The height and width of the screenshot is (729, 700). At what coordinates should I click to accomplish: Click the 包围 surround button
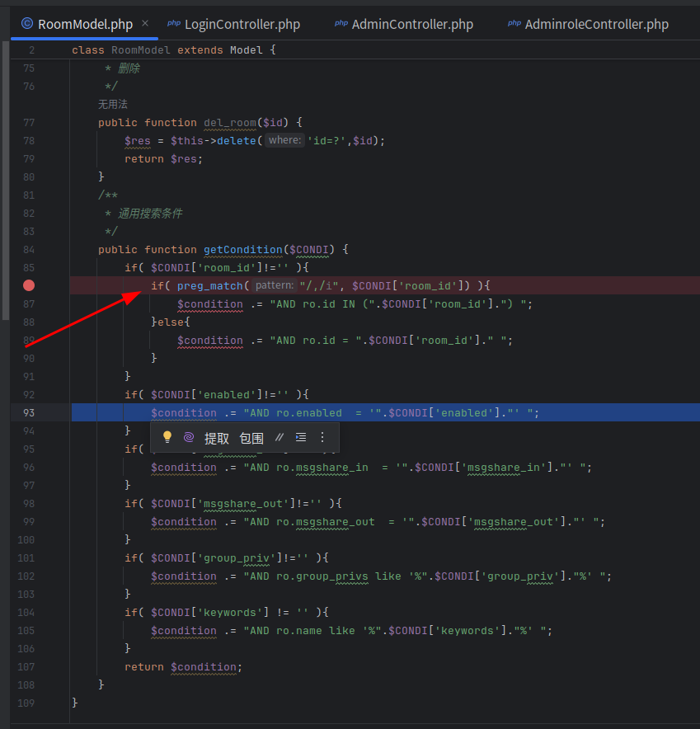(251, 438)
